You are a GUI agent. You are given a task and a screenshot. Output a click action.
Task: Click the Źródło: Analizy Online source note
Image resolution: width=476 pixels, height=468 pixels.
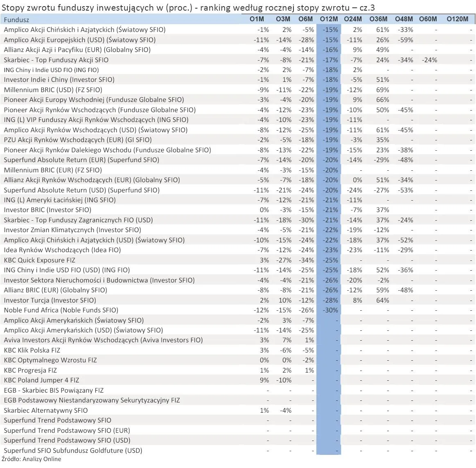point(32,459)
